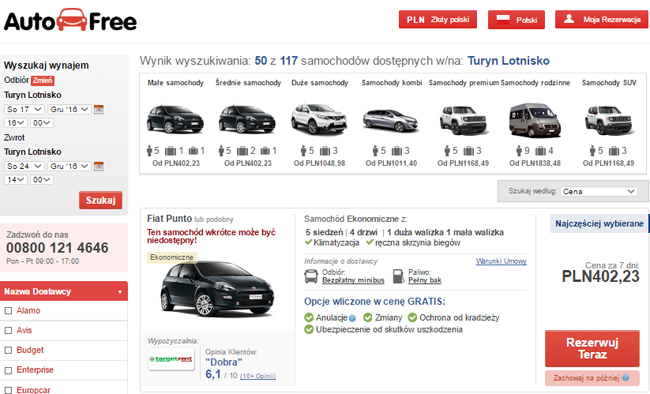Tick the Budget supplier checkbox
Viewport: 650px width, 394px height.
click(x=8, y=350)
